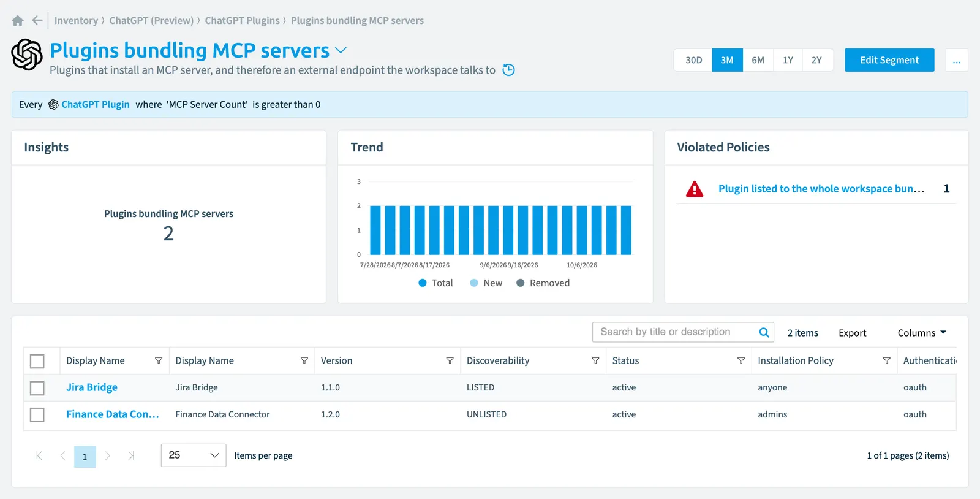This screenshot has height=499, width=980.
Task: Open filter for first Display Name column
Action: [159, 361]
